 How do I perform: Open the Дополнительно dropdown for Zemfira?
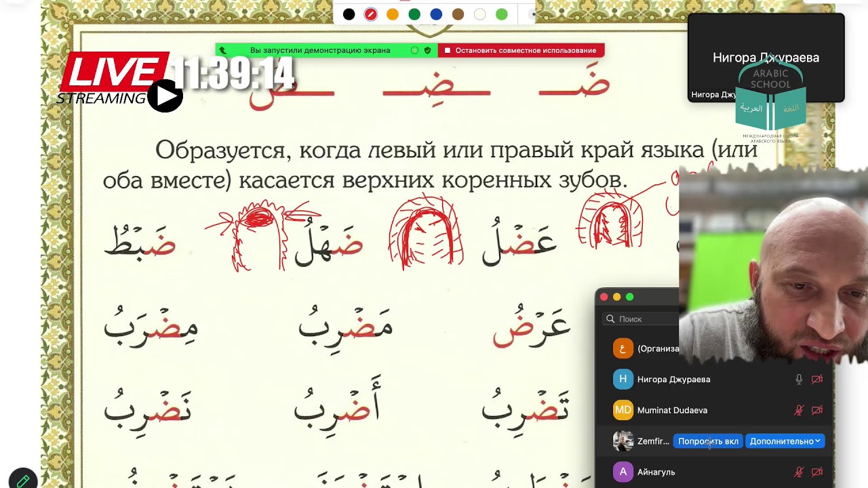[785, 441]
